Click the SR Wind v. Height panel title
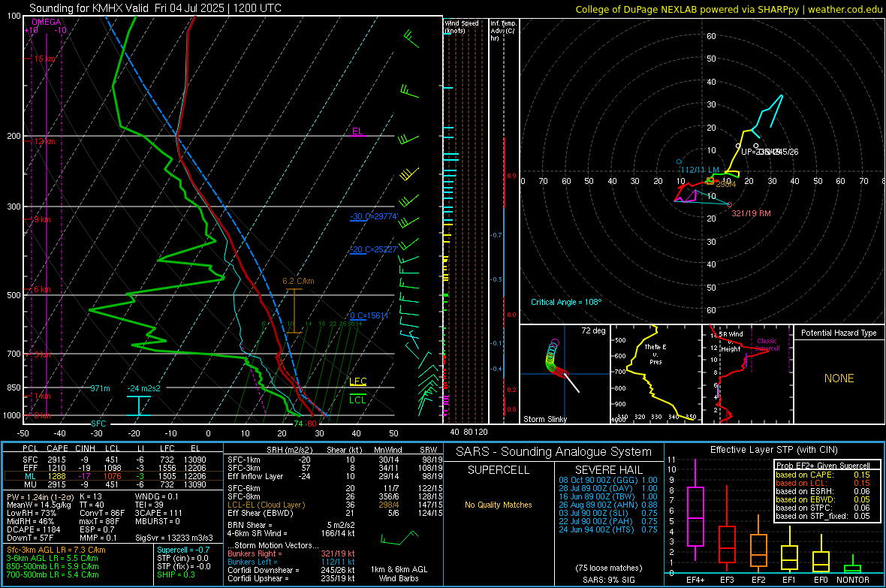886x588 pixels. [731, 342]
